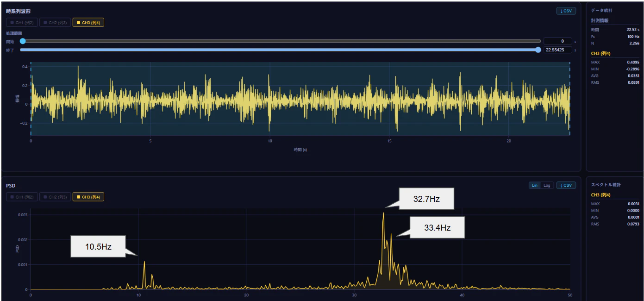The height and width of the screenshot is (301, 644).
Task: Click the CH3 (列4) heading under データ統計
Action: (x=600, y=53)
